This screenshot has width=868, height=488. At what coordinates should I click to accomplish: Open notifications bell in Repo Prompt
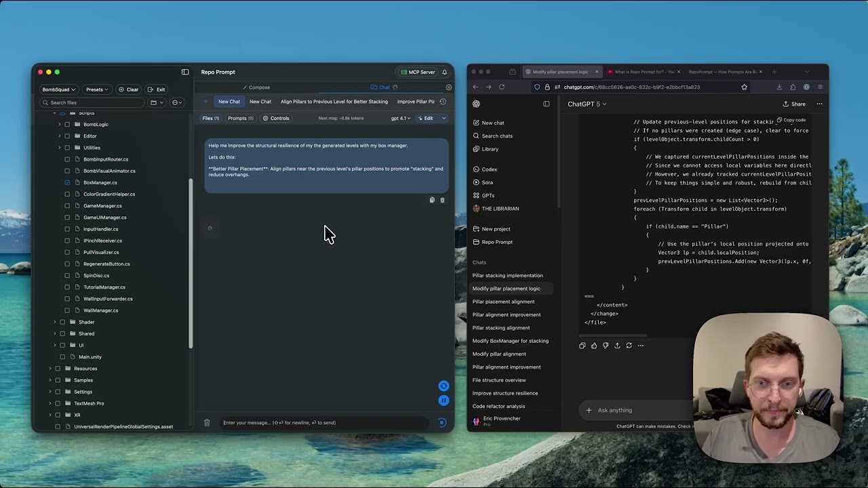click(x=445, y=72)
